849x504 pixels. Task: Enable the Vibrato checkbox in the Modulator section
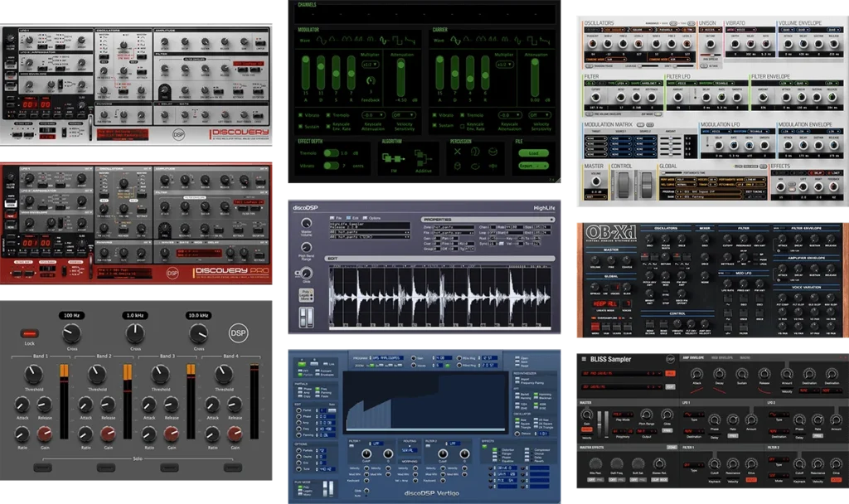pyautogui.click(x=300, y=115)
